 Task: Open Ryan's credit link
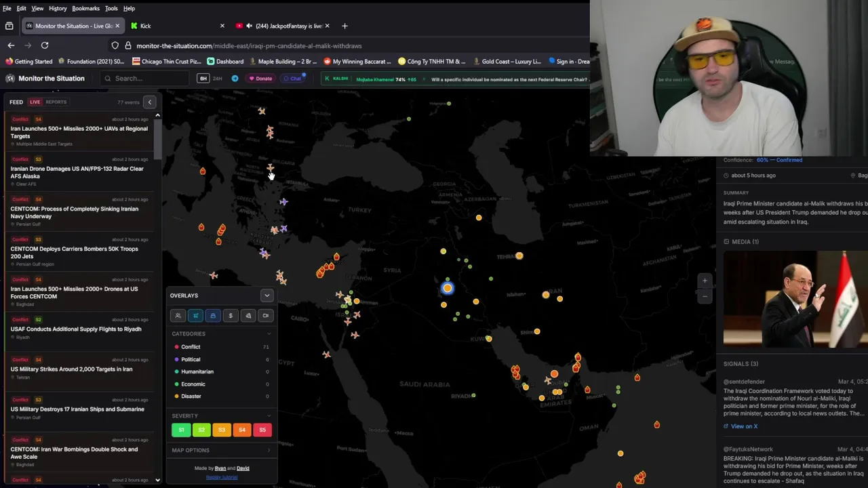tap(220, 468)
